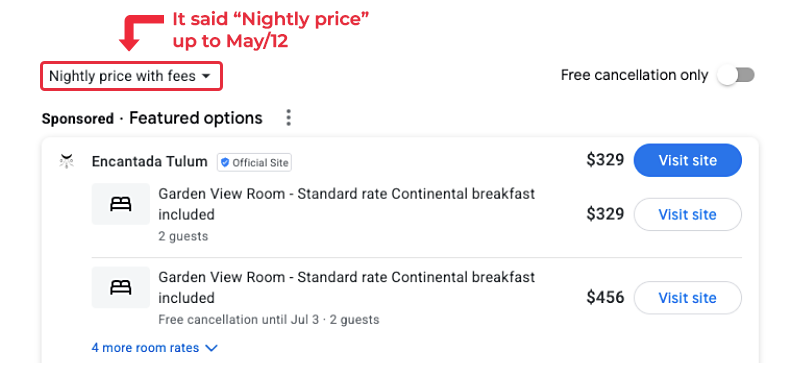Screen dimensions: 800x371
Task: Click Visit site for the $456 room rate
Action: coord(687,298)
